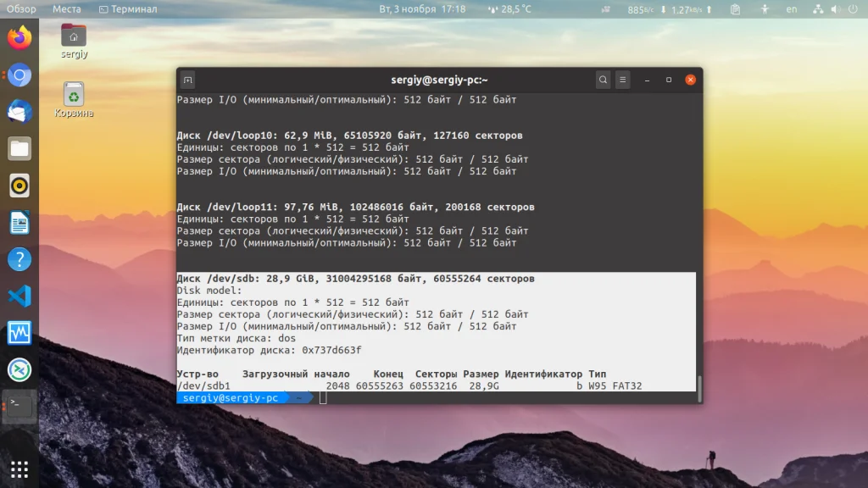The image size is (868, 488).
Task: Open the Help icon in dock
Action: [x=19, y=259]
